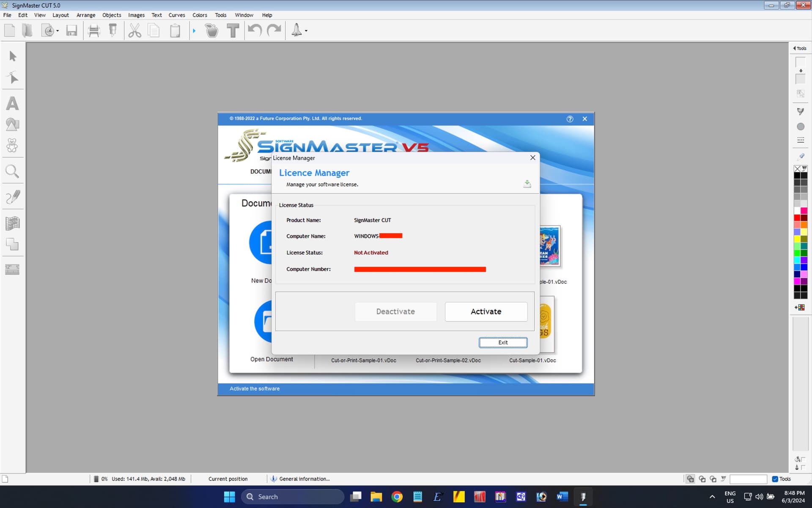Click the Redo arrow icon
Screen dimensions: 812x508
pyautogui.click(x=274, y=30)
